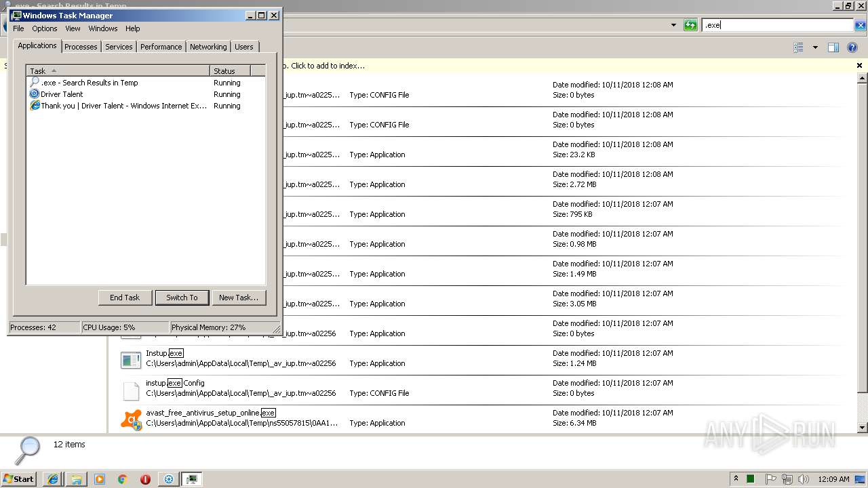Click the Explorer results vertical scrollbar
The width and height of the screenshot is (868, 488).
click(x=863, y=237)
